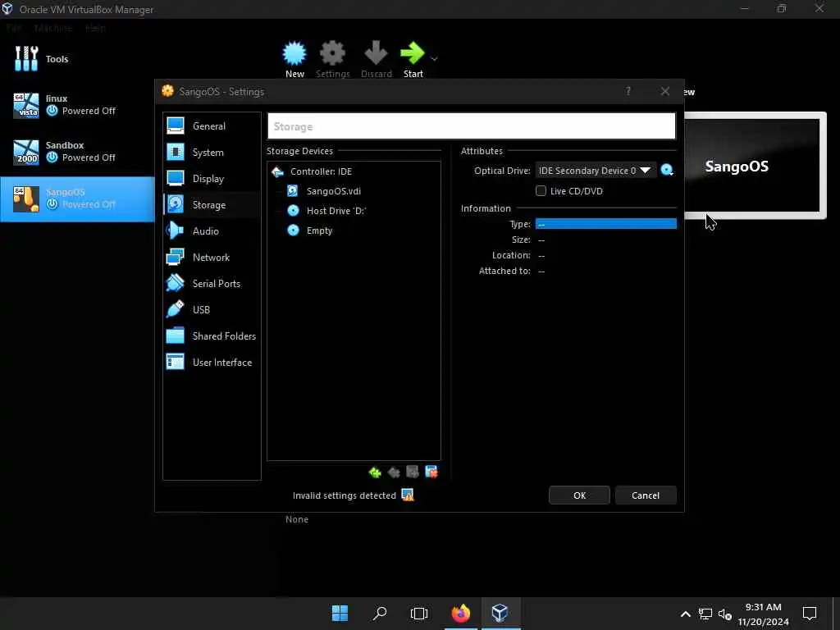
Task: Open the Display settings category
Action: [x=212, y=178]
